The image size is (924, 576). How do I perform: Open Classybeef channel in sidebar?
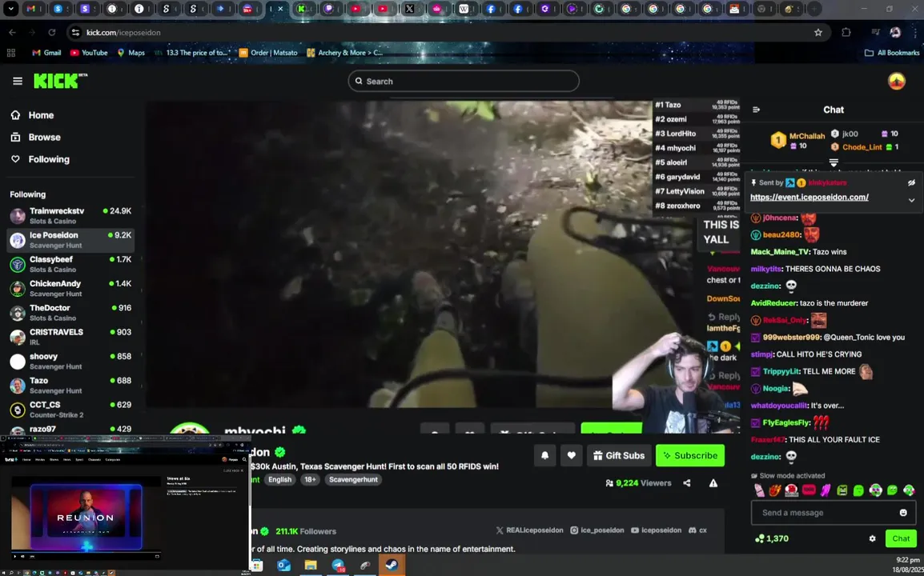point(70,264)
